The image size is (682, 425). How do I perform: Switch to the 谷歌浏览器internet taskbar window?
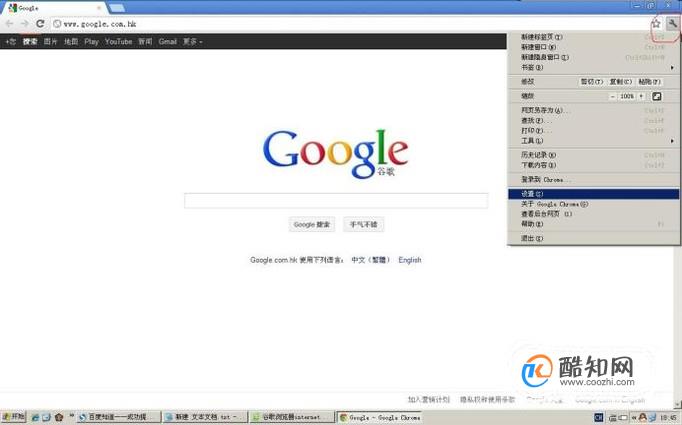pos(292,417)
